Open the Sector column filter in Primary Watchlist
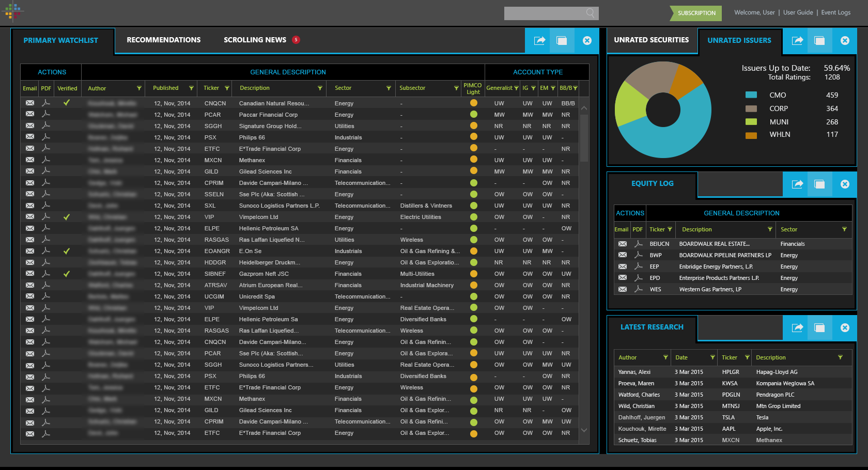 pos(389,88)
